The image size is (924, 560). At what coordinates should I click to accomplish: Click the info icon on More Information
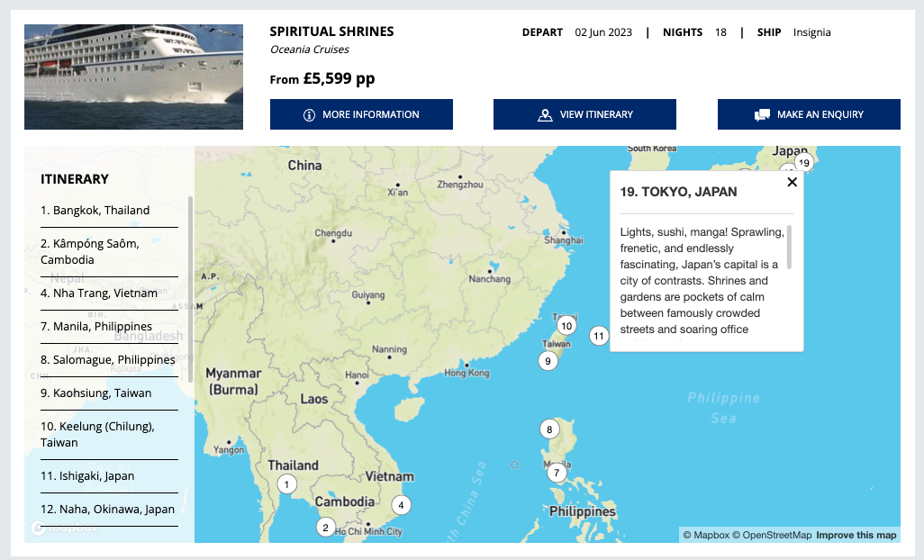tap(309, 115)
